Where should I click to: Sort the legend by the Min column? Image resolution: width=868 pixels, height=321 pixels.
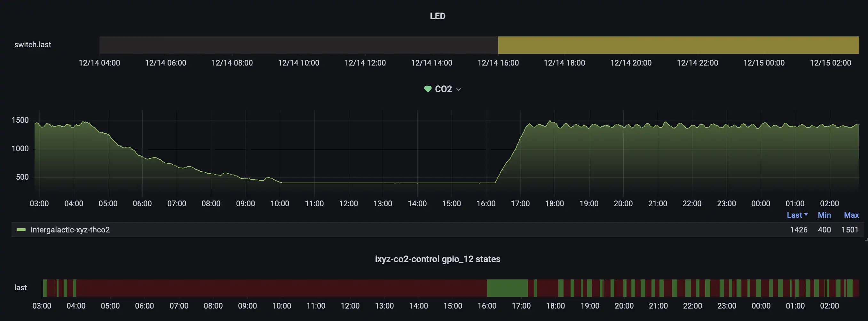point(824,215)
